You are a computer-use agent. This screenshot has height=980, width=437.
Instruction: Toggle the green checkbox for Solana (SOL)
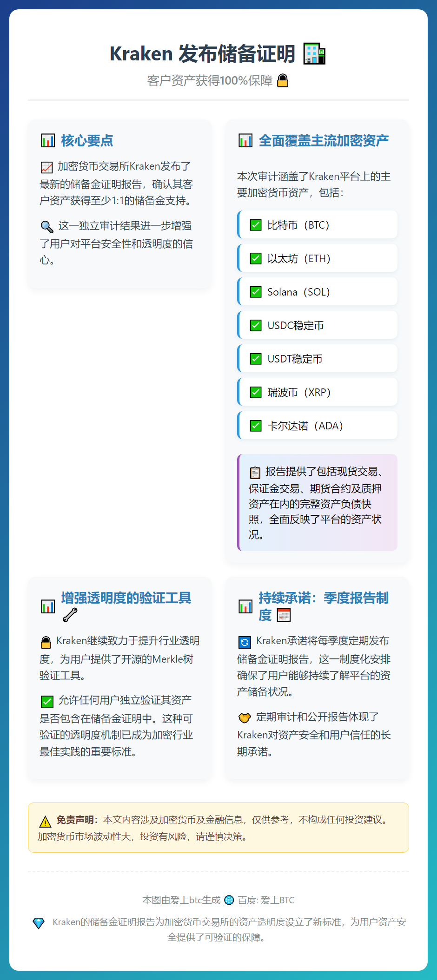[256, 292]
